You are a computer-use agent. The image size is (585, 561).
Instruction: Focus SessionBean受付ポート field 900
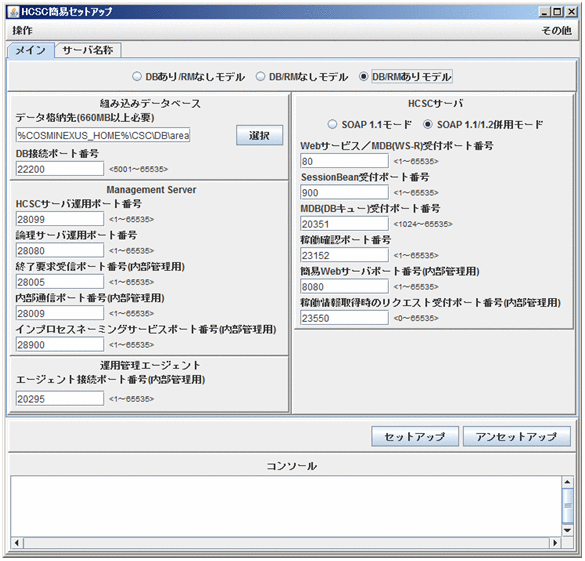click(344, 192)
